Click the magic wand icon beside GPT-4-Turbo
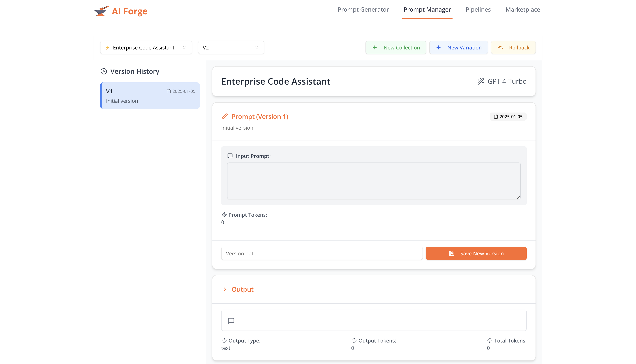Viewport: 636px width, 364px height. click(481, 81)
